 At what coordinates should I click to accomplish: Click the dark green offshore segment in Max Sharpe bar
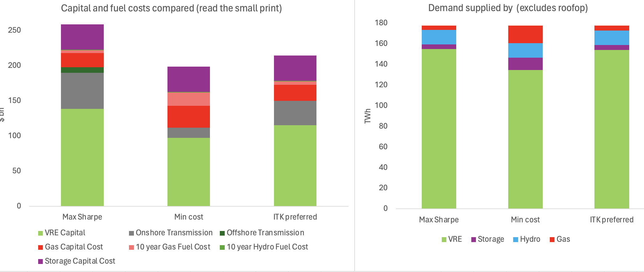tap(82, 70)
